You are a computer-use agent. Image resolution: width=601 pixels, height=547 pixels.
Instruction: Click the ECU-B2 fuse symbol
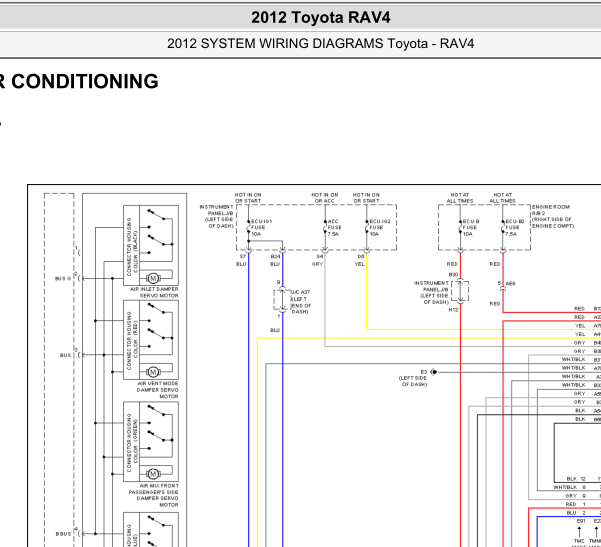point(502,227)
